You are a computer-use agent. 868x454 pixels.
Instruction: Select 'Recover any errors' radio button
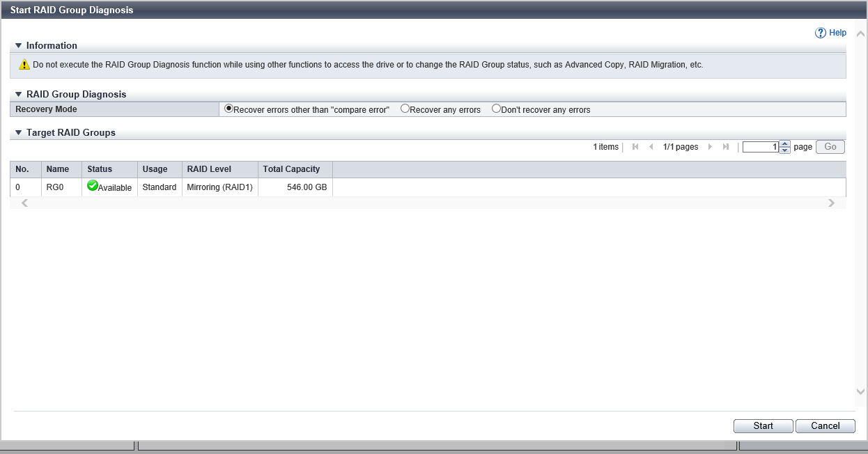405,109
